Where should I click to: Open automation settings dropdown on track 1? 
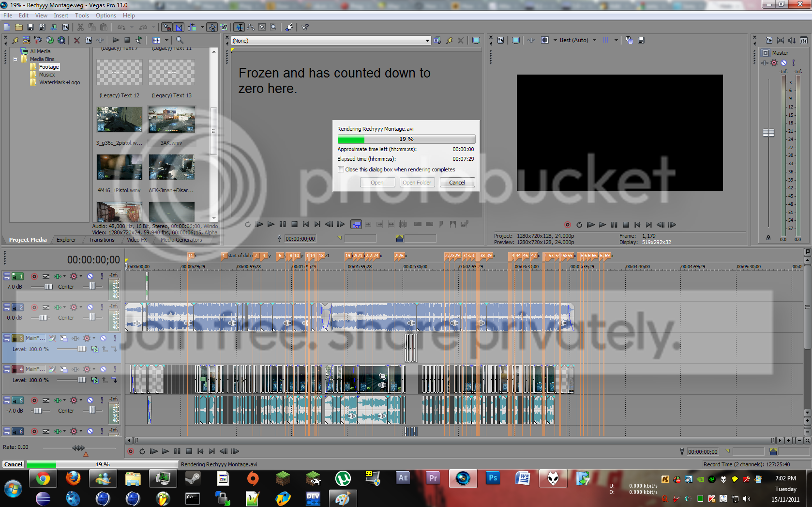81,277
